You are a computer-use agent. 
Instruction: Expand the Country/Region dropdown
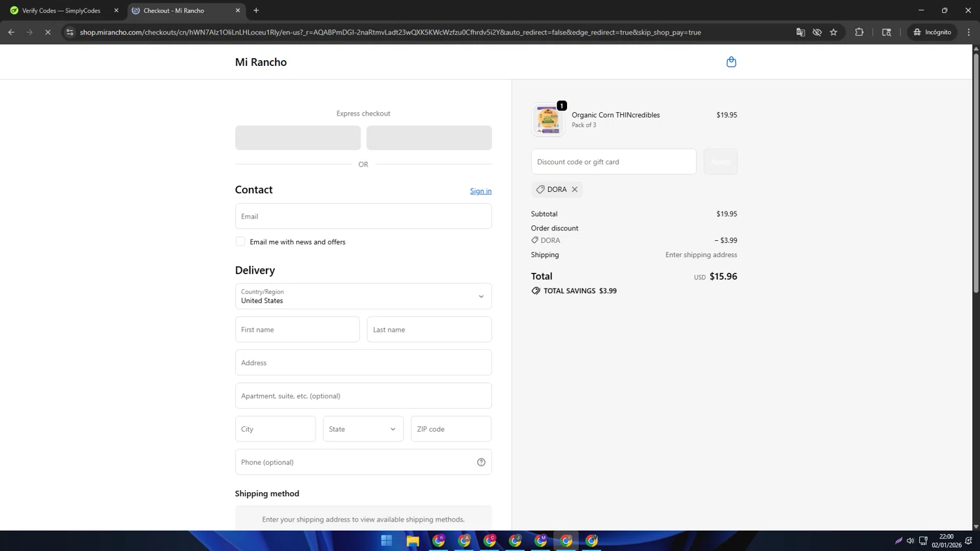coord(363,296)
